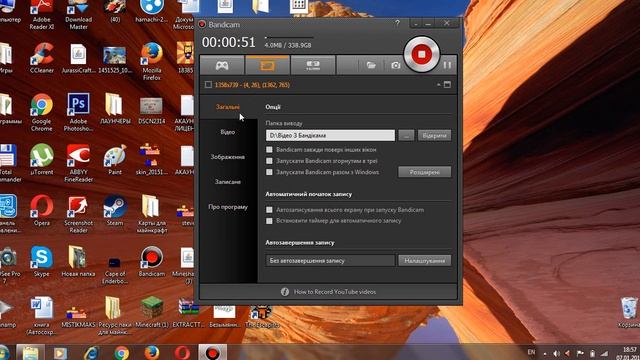
Task: Select the Recycle Bin (Корзина) on desktop
Action: 629,313
